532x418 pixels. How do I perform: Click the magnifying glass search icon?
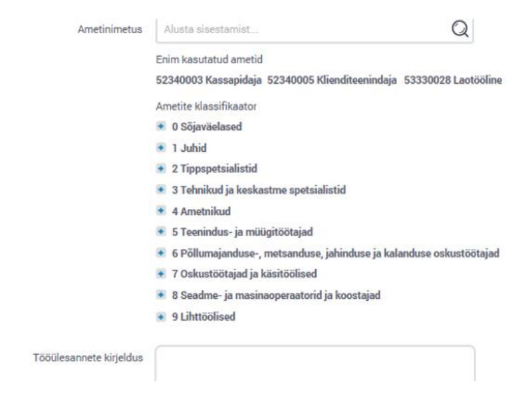(x=460, y=29)
